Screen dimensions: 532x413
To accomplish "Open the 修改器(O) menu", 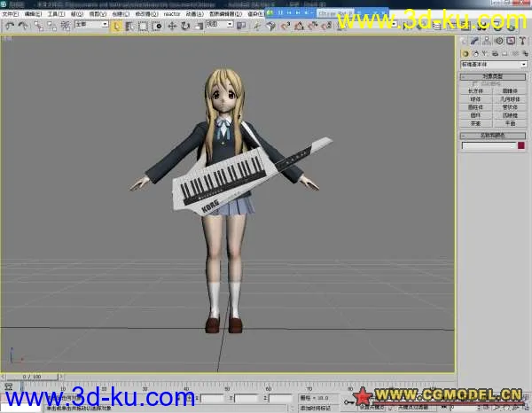I will 146,14.
